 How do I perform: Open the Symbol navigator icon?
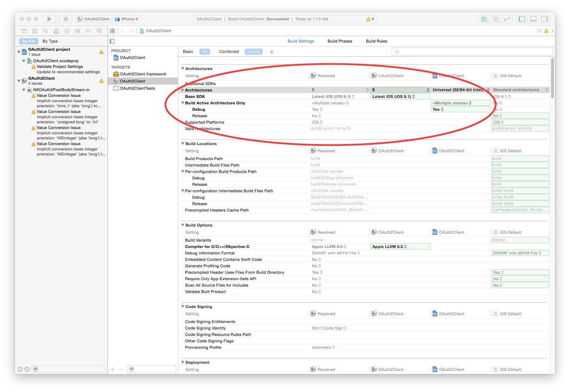click(x=35, y=31)
